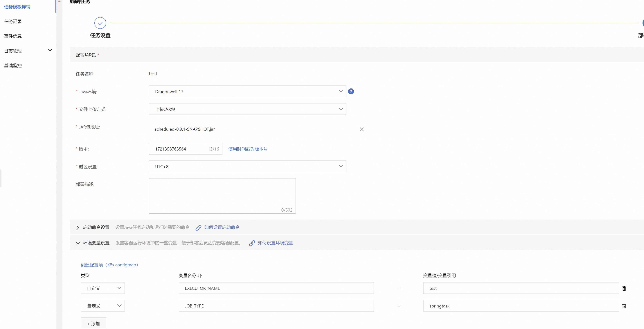Open 基础监控 in the sidebar

(x=13, y=66)
